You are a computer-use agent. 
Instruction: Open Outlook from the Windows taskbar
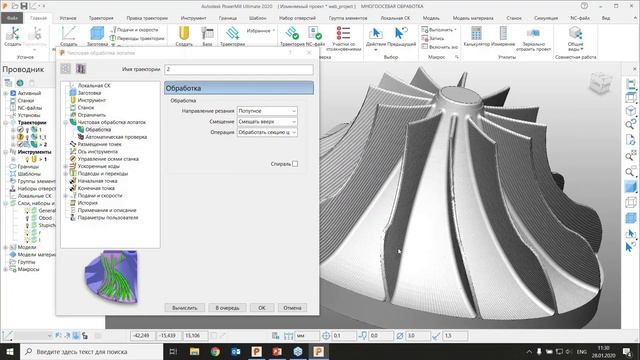click(236, 351)
